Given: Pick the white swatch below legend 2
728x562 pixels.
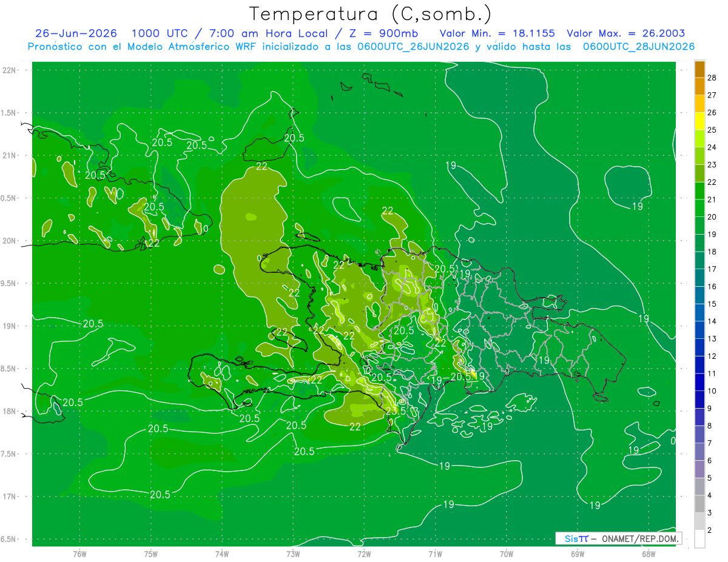Looking at the screenshot, I should point(699,539).
